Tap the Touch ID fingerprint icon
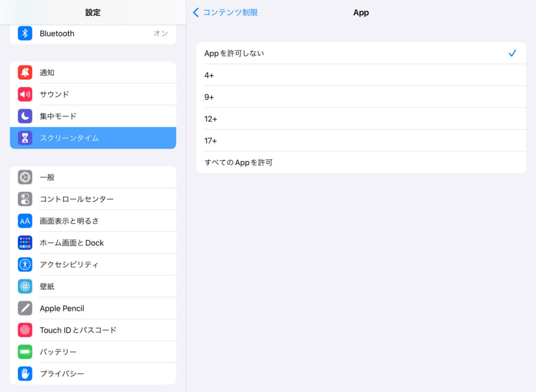 coord(25,330)
